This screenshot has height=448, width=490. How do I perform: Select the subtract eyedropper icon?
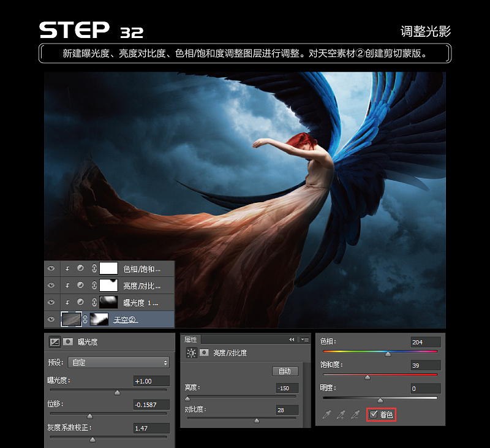pos(355,414)
